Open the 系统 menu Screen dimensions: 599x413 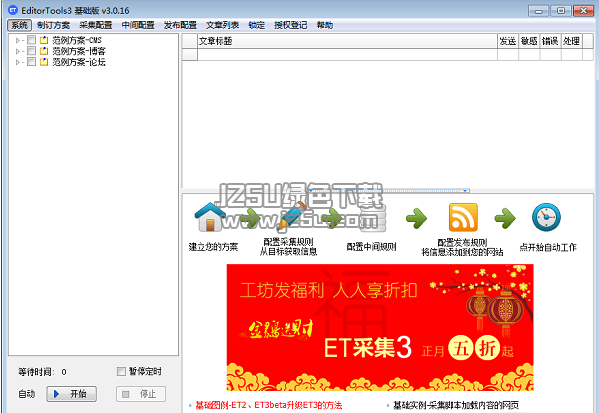click(x=19, y=25)
